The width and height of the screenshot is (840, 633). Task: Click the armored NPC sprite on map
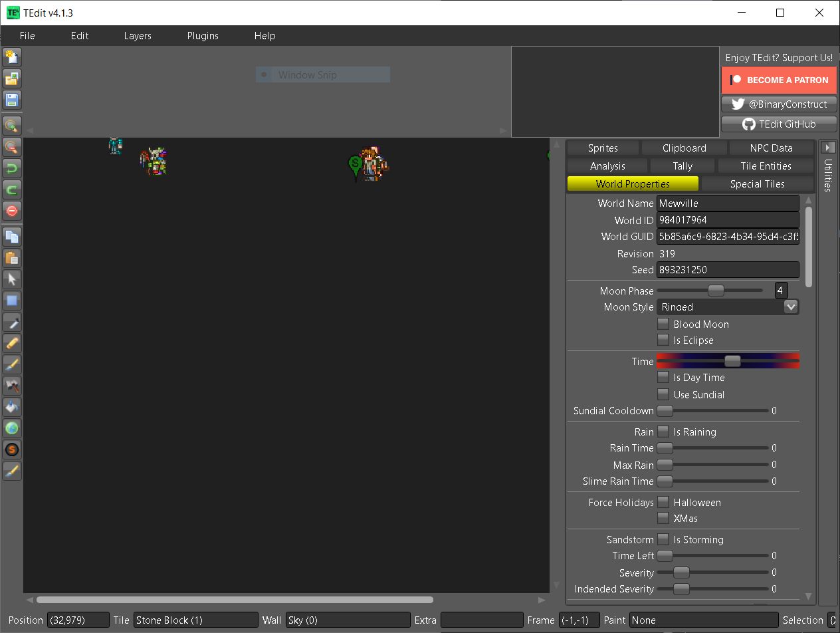tap(154, 162)
